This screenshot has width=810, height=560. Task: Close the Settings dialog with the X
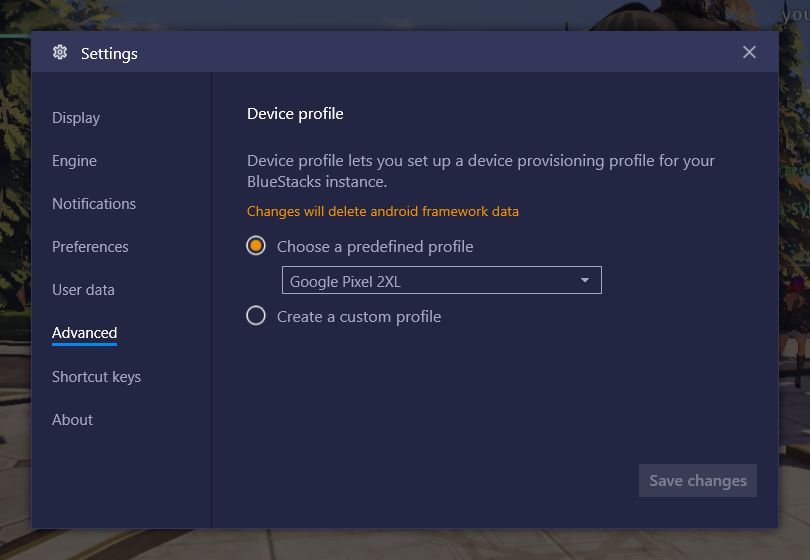pos(749,52)
